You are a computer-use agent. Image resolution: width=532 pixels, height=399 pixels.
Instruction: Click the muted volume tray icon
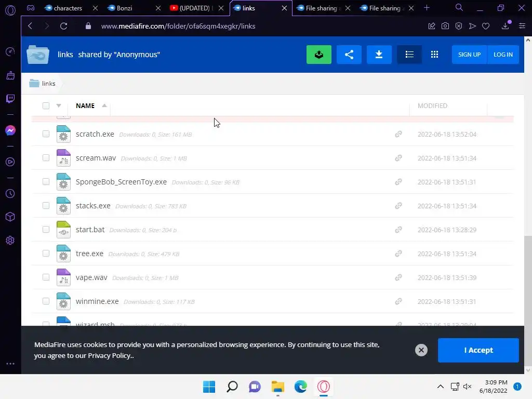[x=467, y=387]
